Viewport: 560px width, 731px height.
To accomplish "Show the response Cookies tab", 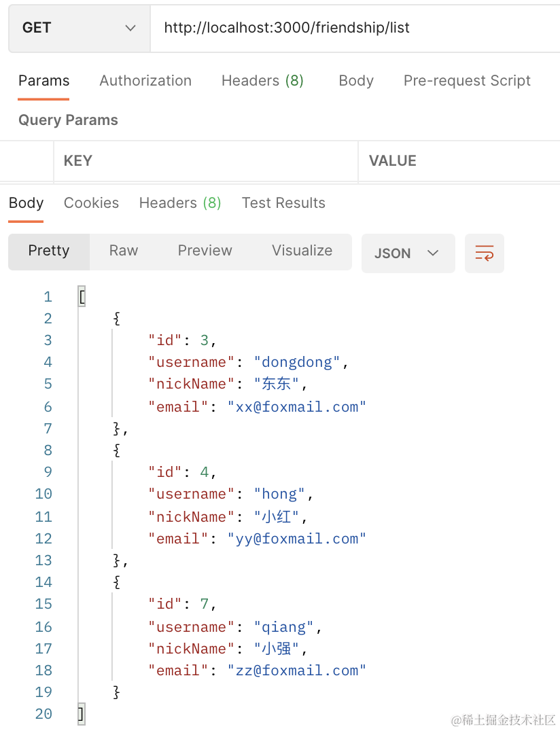I will [91, 203].
